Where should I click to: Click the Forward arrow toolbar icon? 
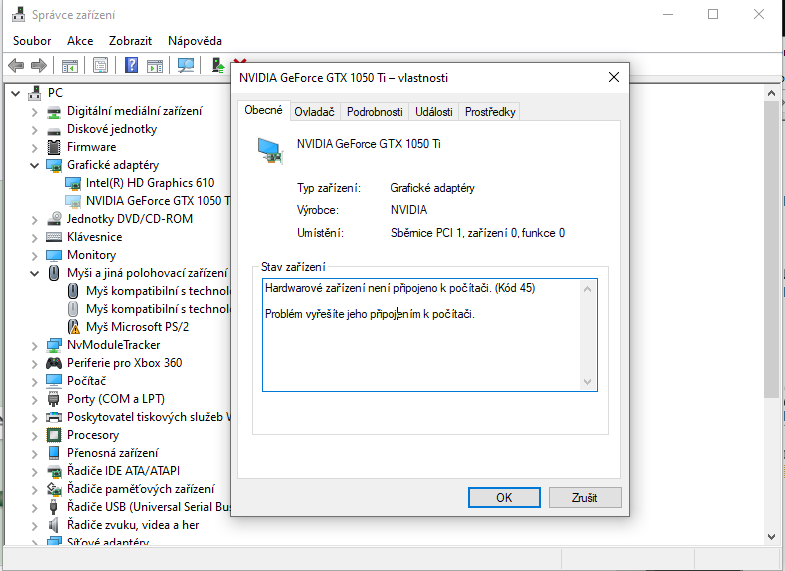[39, 66]
